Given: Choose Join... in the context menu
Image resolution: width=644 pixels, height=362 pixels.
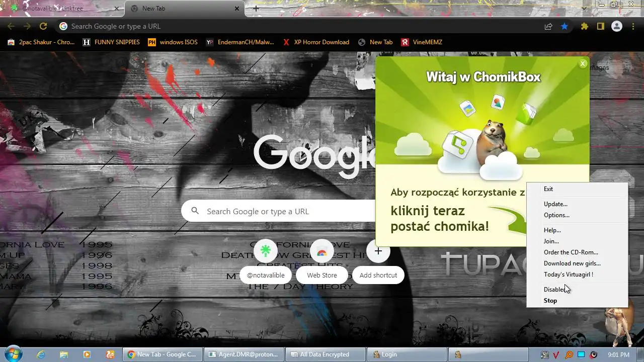Looking at the screenshot, I should tap(577, 241).
